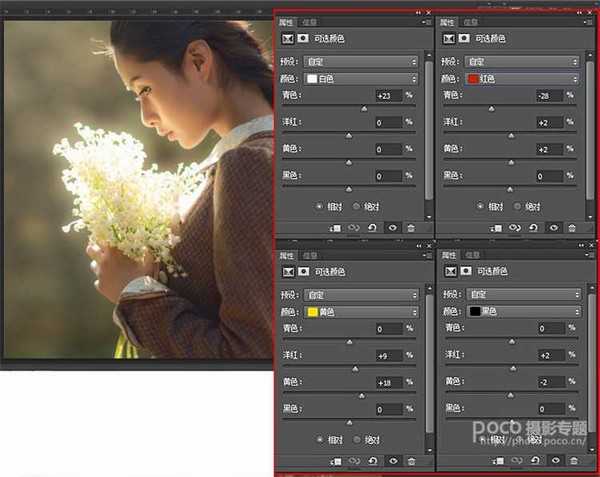Image resolution: width=600 pixels, height=477 pixels.
Task: Select 绝对 radio in the red color panel
Action: point(518,206)
